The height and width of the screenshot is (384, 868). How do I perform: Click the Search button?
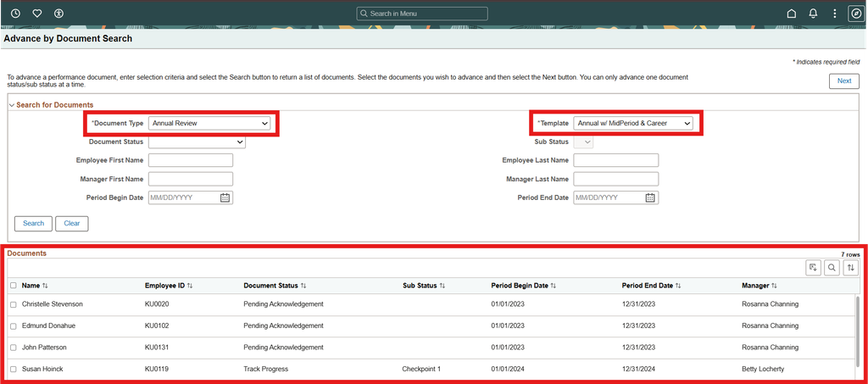[x=33, y=224]
